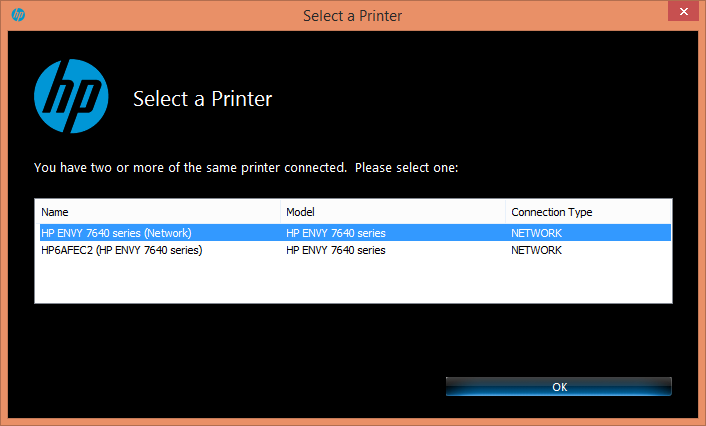
Task: Click the "Select a Printer" heading beside the logo
Action: [x=203, y=99]
